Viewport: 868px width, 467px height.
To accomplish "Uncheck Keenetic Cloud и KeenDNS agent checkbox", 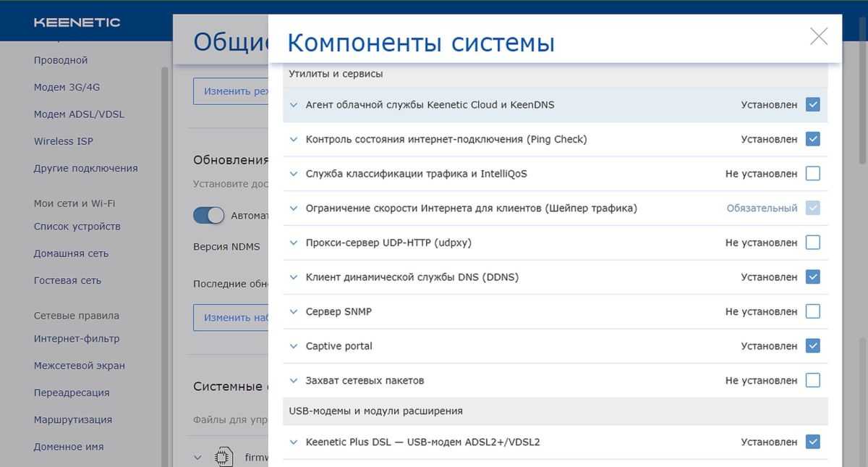I will (812, 105).
